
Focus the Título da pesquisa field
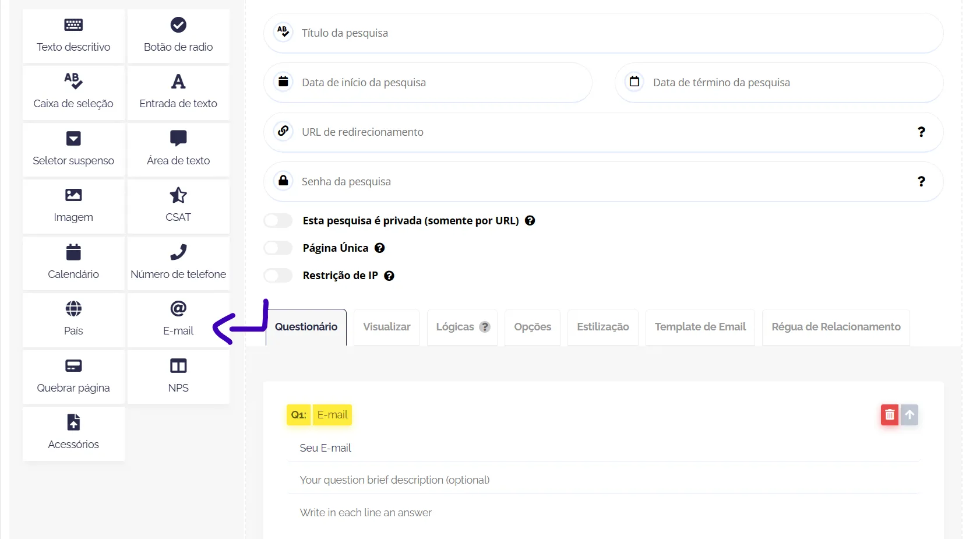[x=604, y=33]
